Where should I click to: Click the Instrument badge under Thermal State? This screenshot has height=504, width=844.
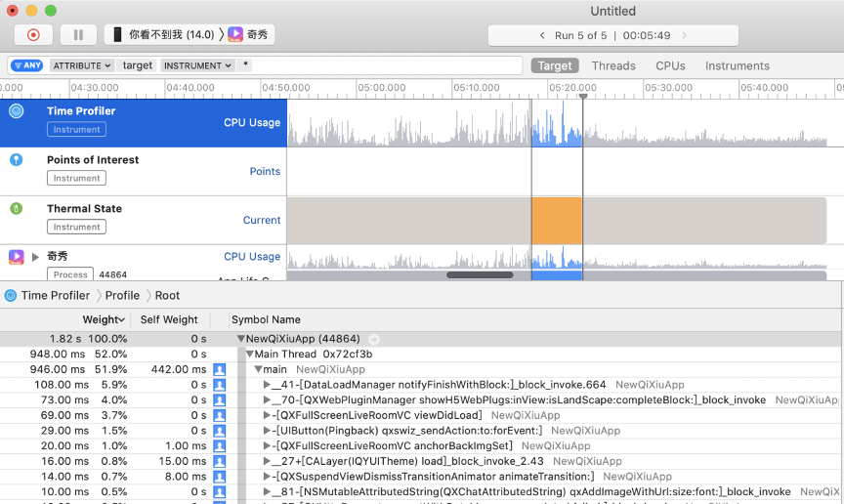click(x=76, y=227)
